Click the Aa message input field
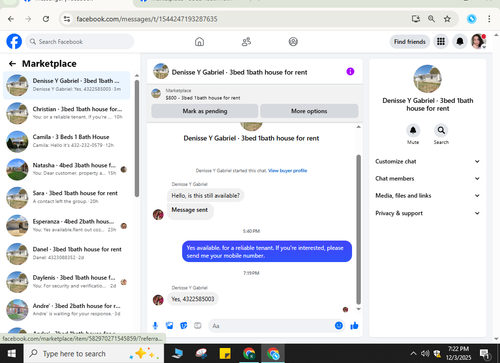500x363 pixels. point(272,326)
